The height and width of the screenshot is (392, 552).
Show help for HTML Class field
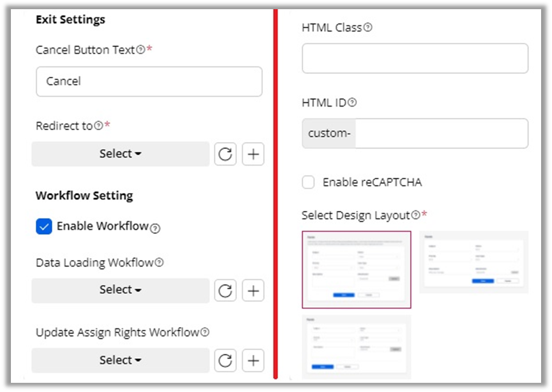368,27
